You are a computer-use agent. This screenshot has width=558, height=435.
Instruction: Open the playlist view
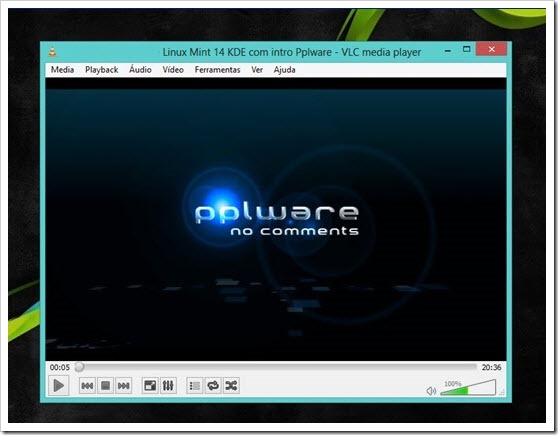195,386
